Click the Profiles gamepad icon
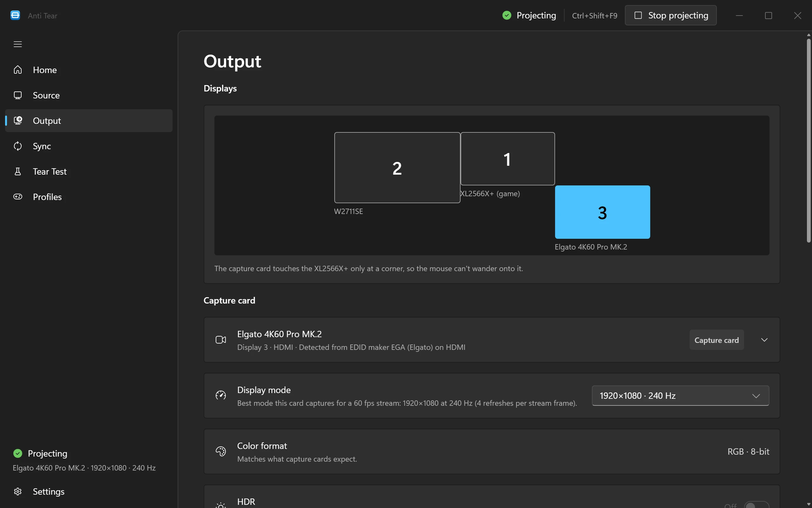Image resolution: width=812 pixels, height=508 pixels. [18, 197]
